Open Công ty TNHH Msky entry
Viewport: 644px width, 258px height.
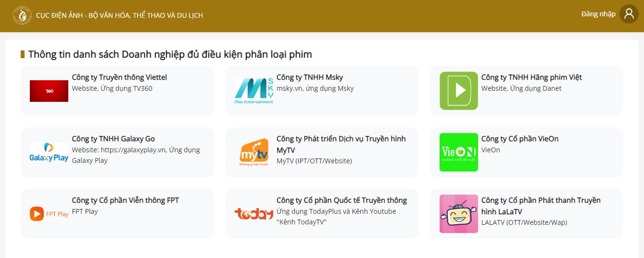point(309,77)
